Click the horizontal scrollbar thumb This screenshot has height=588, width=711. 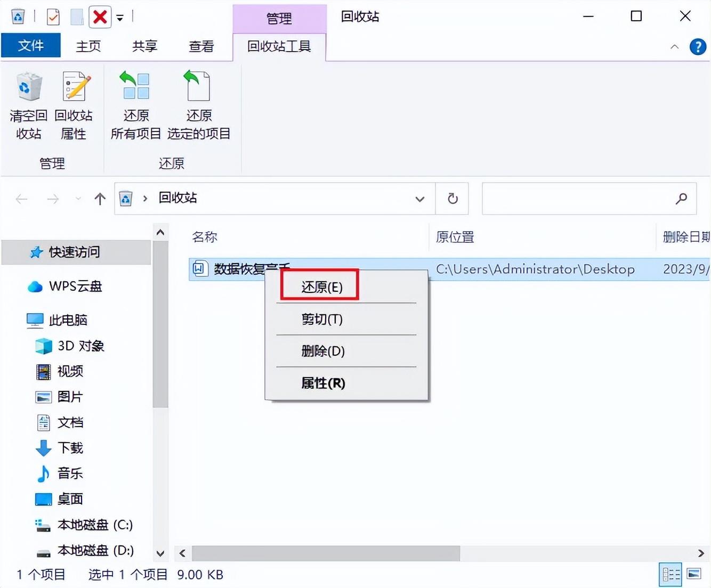(326, 553)
